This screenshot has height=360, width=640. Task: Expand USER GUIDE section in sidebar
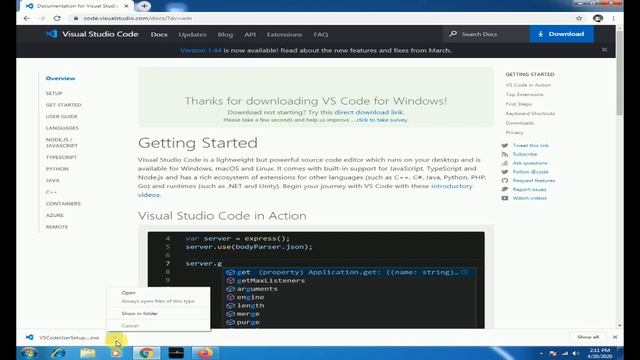pyautogui.click(x=61, y=116)
